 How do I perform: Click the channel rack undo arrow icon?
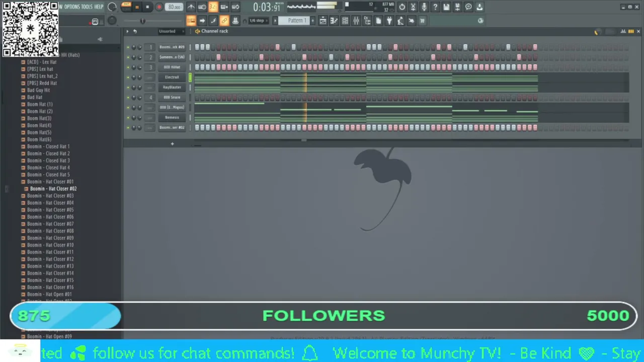point(135,31)
